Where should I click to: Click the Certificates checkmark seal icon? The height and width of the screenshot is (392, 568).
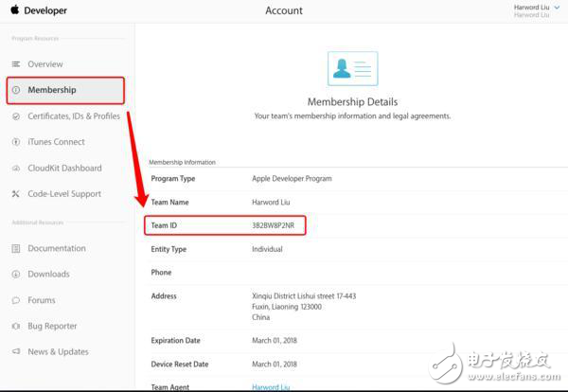tap(16, 116)
